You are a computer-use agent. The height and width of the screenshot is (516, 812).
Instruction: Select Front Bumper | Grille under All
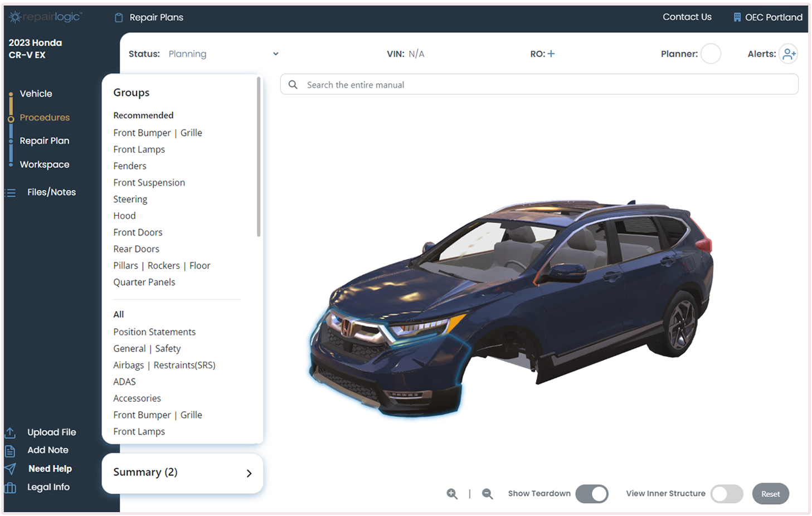(158, 415)
